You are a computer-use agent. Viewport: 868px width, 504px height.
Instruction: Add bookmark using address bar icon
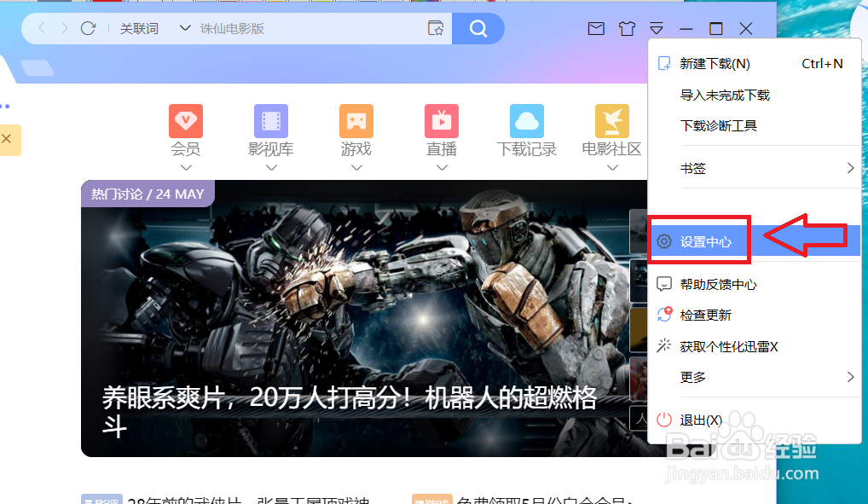pos(436,28)
